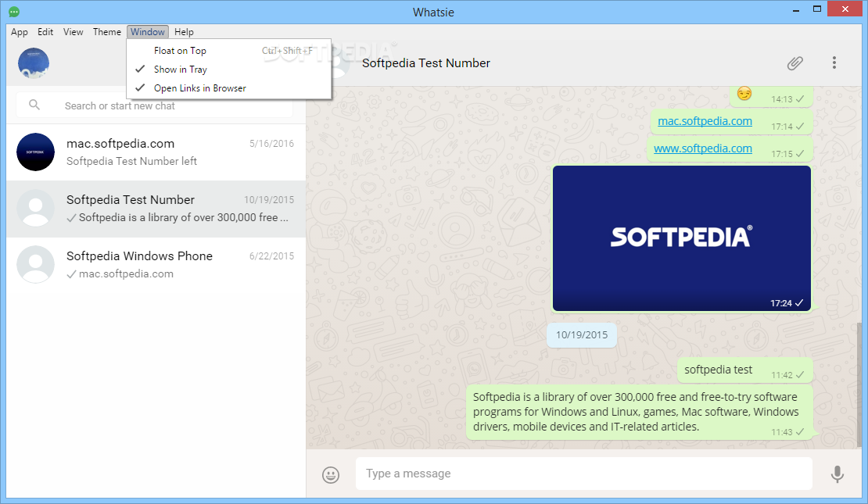Click the search magnifier icon
868x504 pixels.
(34, 105)
